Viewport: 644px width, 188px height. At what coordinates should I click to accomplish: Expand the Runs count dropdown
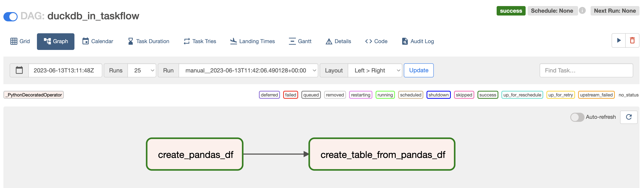point(142,70)
